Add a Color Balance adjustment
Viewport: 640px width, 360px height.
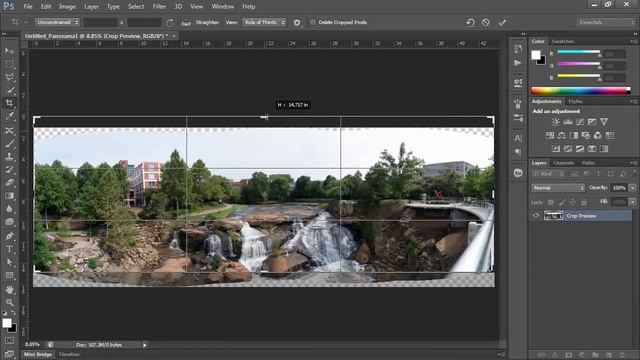[x=562, y=135]
